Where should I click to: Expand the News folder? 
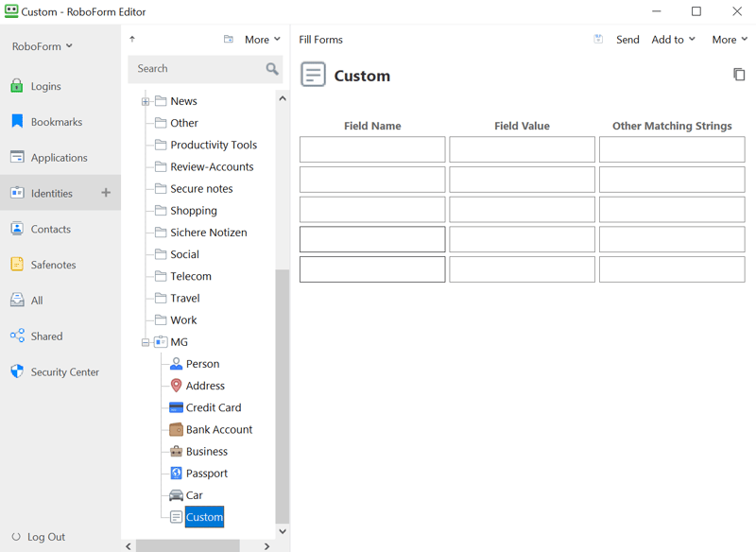[146, 101]
